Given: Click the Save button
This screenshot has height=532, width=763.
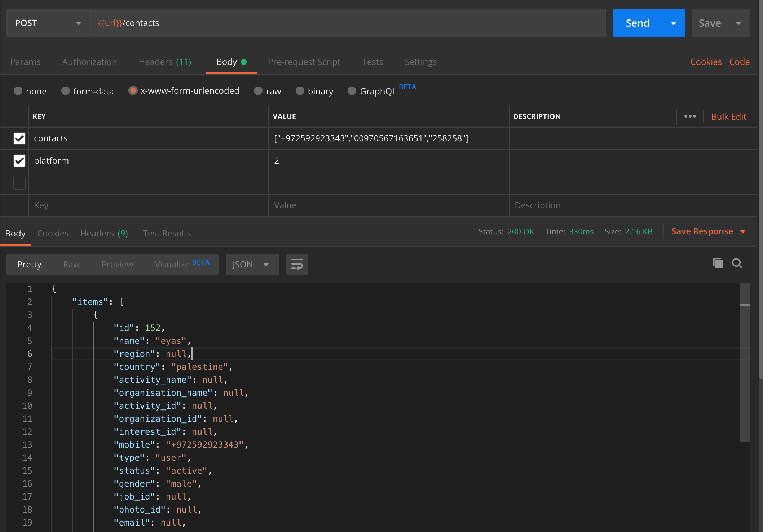Looking at the screenshot, I should coord(710,23).
